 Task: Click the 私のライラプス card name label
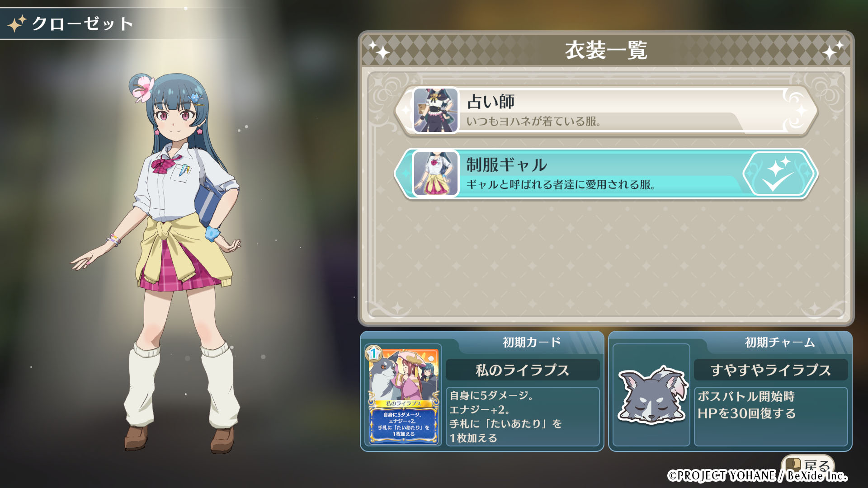click(523, 370)
